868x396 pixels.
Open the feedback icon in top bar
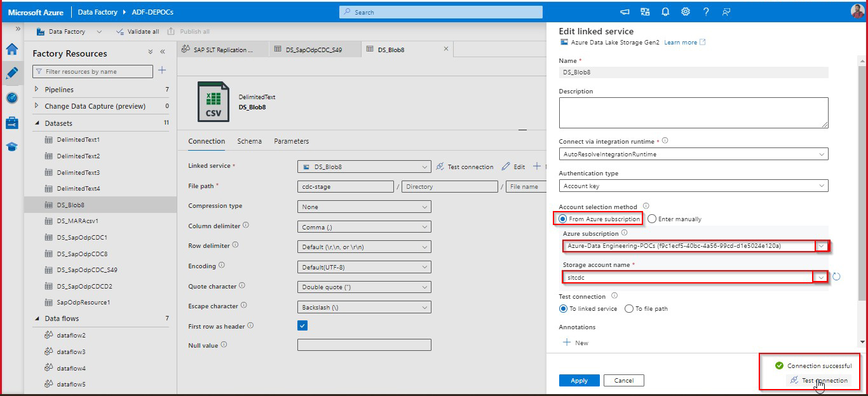point(726,11)
